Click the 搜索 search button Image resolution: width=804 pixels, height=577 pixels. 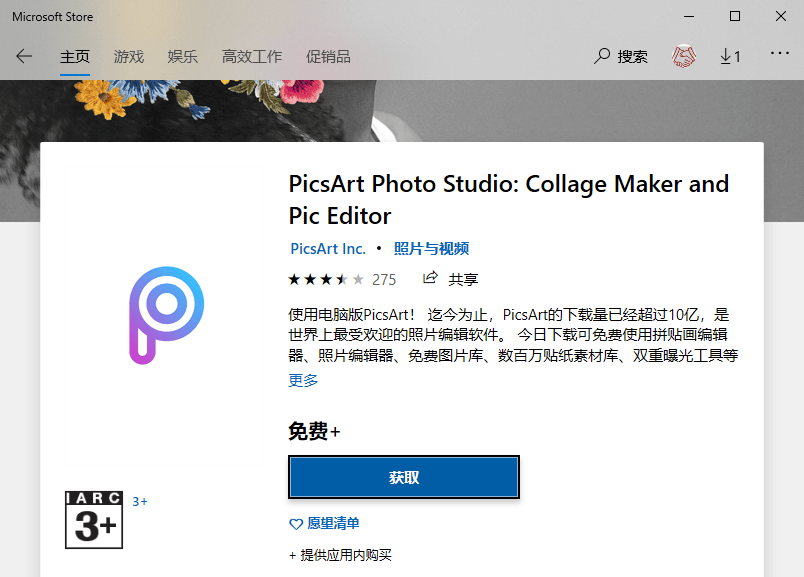pos(621,56)
